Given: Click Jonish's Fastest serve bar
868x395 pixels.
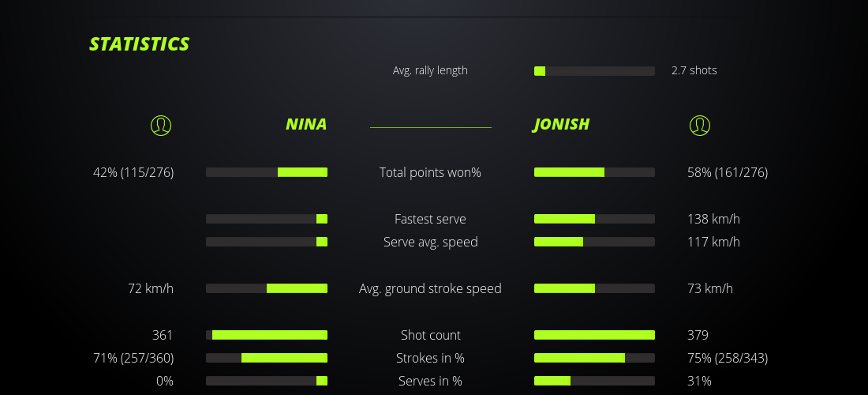Looking at the screenshot, I should pyautogui.click(x=594, y=219).
